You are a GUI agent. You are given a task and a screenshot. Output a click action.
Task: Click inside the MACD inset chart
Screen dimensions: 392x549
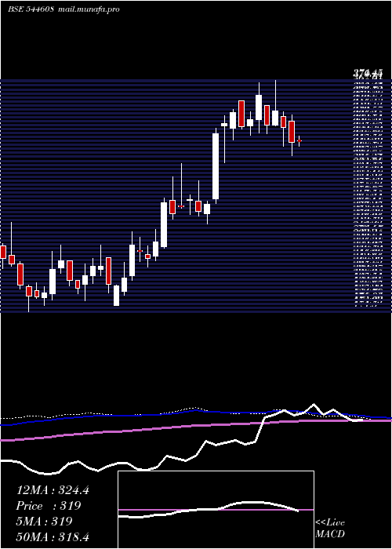click(216, 510)
